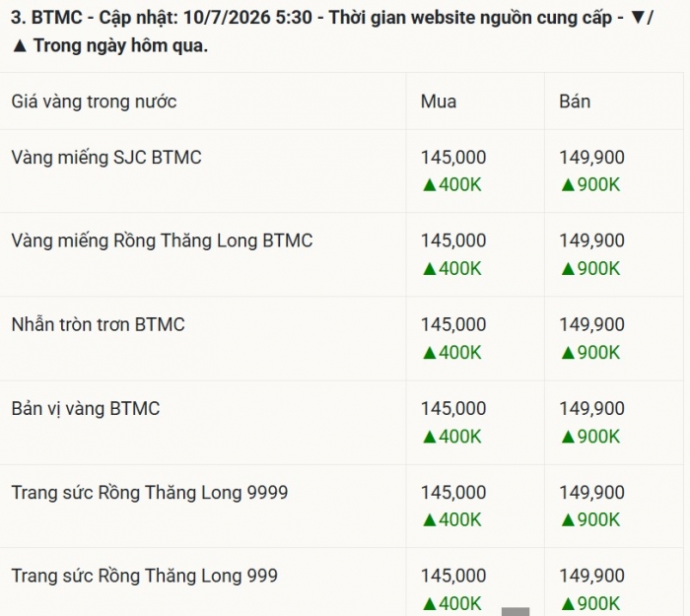690x616 pixels.
Task: Click the 145,000 buy price for Bản vị vàng BTMC
Action: pos(453,409)
